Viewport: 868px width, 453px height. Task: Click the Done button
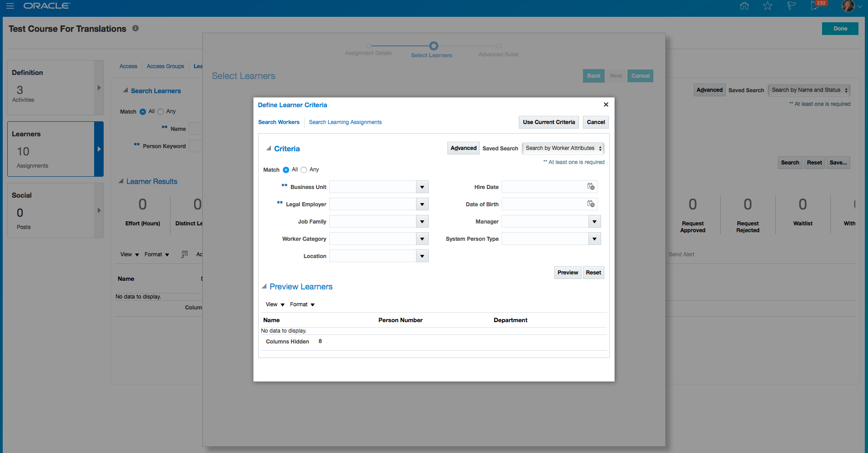click(840, 29)
